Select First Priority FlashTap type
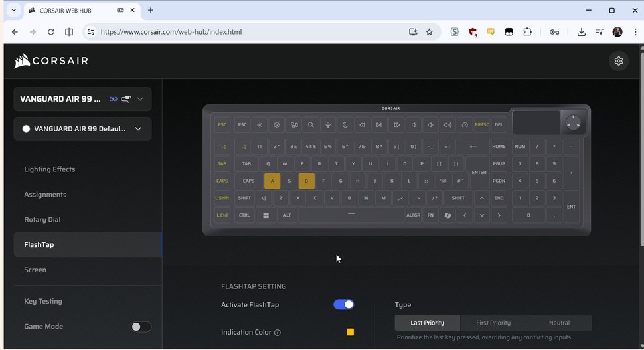This screenshot has width=644, height=350. click(x=493, y=323)
